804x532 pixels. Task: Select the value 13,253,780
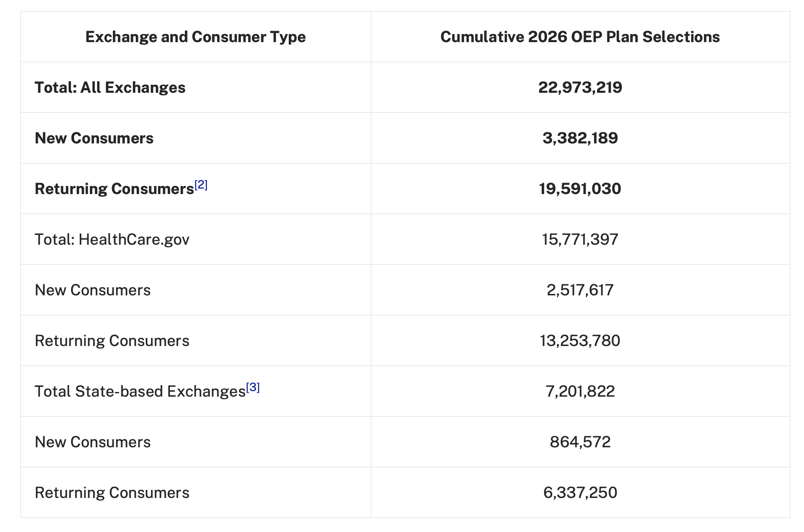point(580,341)
